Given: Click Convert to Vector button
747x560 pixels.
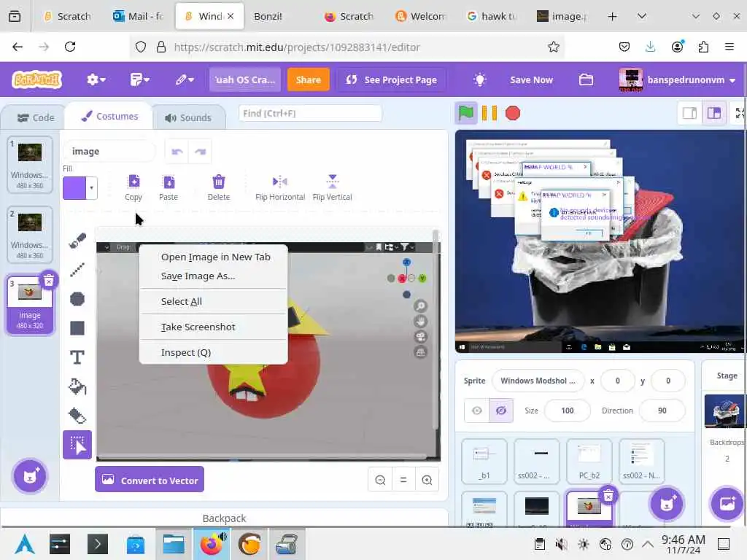Looking at the screenshot, I should click(x=150, y=480).
